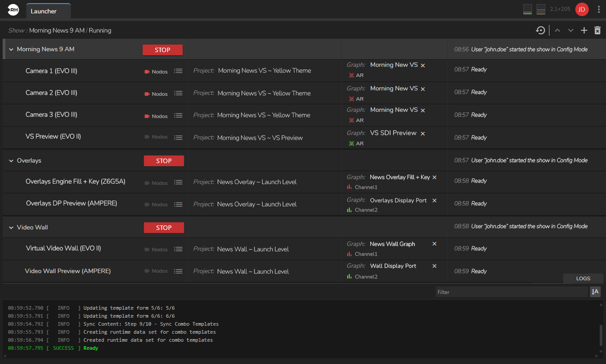Open list menu for Virtual Video Wall
The image size is (606, 364).
coord(178,249)
